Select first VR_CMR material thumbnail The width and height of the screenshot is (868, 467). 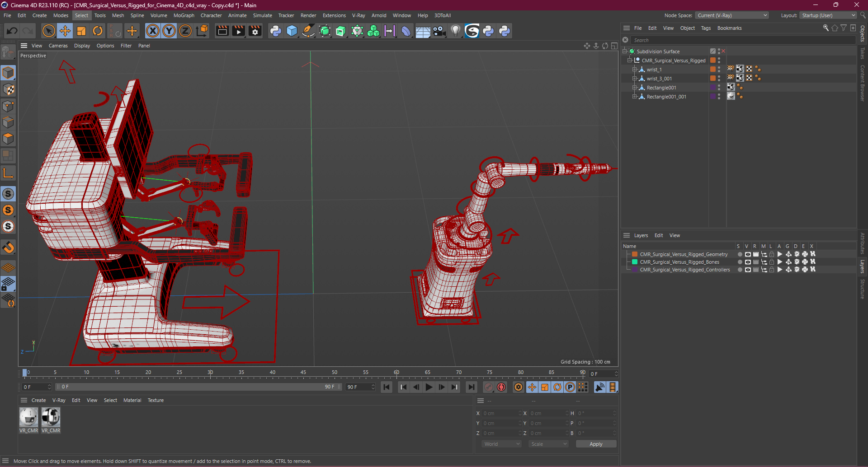pos(28,417)
